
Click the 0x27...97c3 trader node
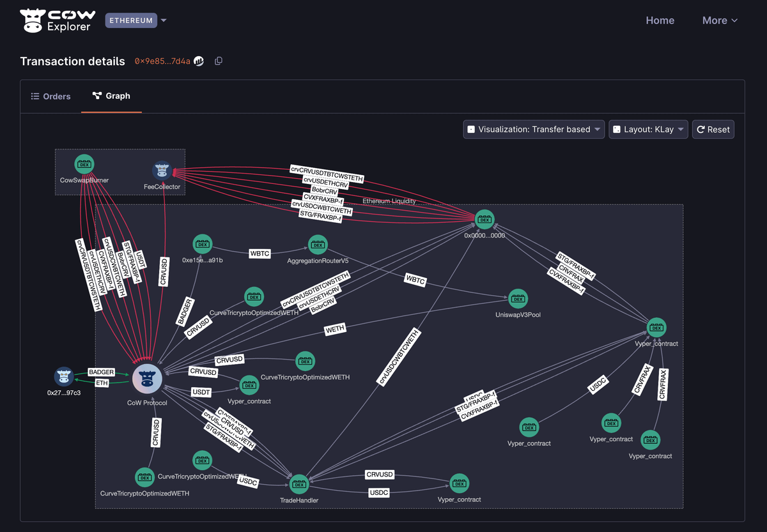[64, 377]
